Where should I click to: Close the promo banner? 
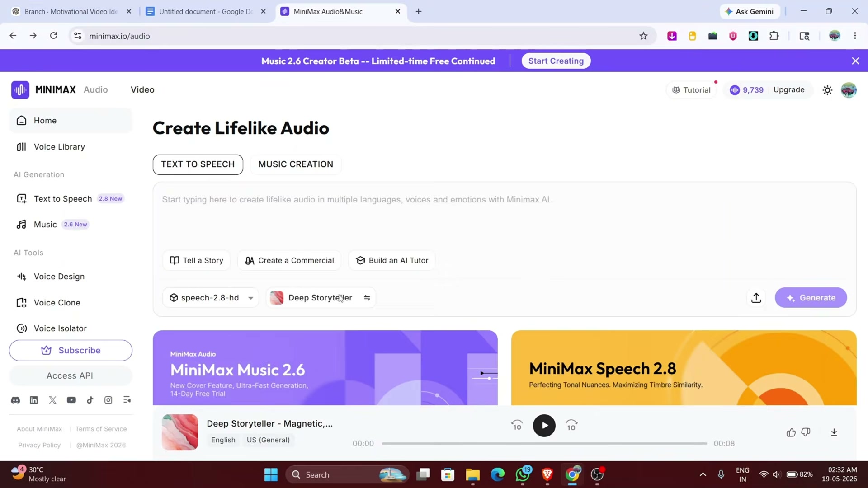855,61
